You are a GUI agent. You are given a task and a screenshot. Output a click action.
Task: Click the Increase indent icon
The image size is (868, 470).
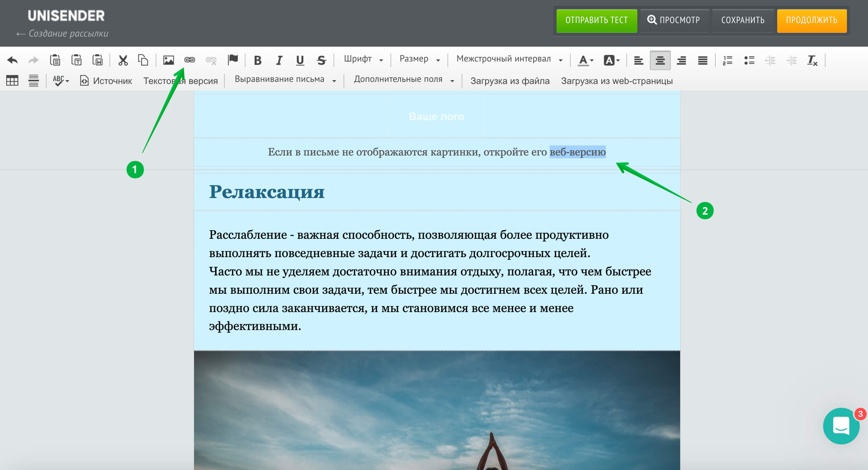(791, 60)
